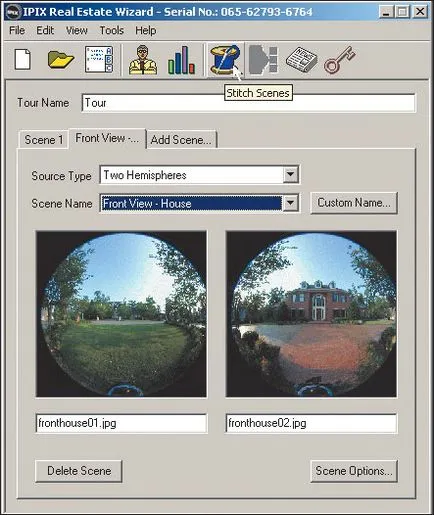
Task: Open Scene Options...
Action: pyautogui.click(x=354, y=471)
